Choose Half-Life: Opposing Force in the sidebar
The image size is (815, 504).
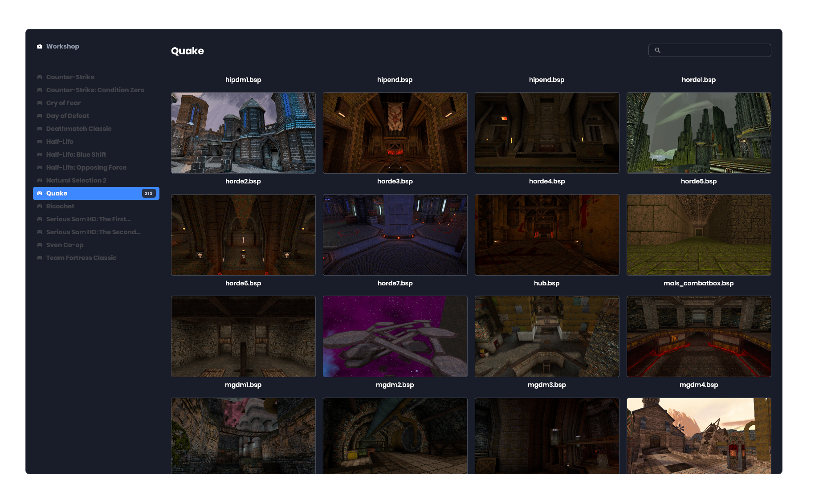click(x=96, y=167)
